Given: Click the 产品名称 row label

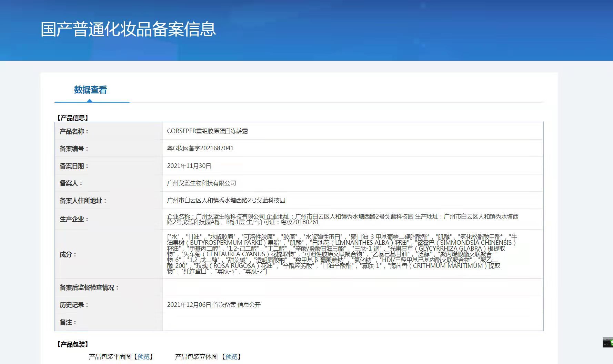Looking at the screenshot, I should (x=74, y=131).
